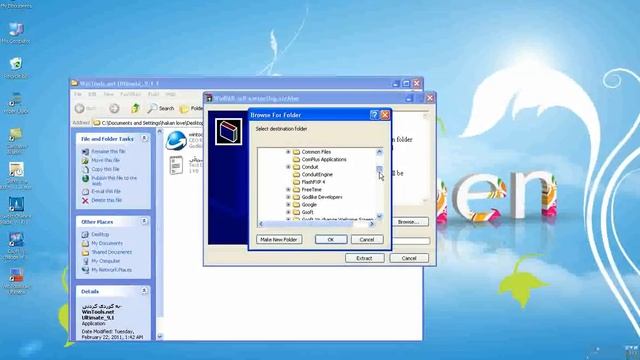The image size is (640, 360).
Task: Open the Favorites menu in Explorer window
Action: 130,94
